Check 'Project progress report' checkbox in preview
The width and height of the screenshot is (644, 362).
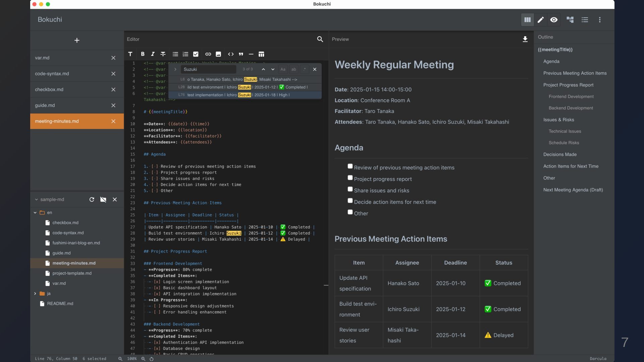coord(350,178)
